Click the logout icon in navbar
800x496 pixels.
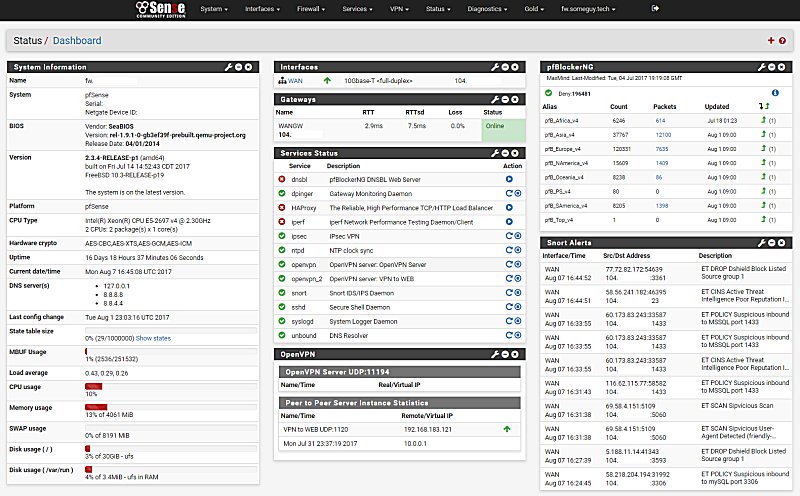[x=656, y=8]
